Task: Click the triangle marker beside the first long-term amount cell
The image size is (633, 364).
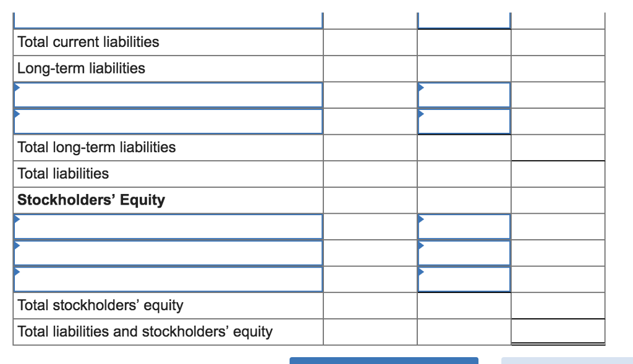Action: coord(421,87)
